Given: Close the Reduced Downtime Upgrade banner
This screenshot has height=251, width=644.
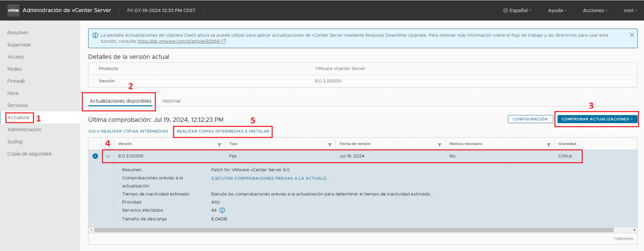Looking at the screenshot, I should (632, 35).
